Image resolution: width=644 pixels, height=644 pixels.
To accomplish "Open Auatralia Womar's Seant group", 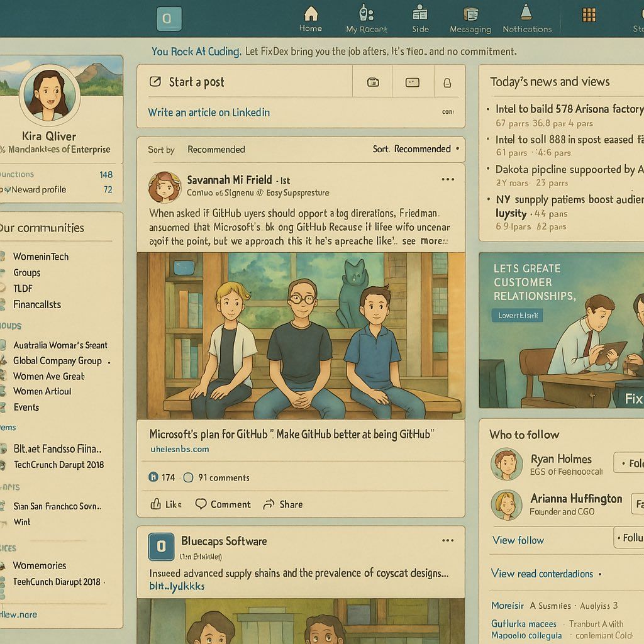I will pyautogui.click(x=60, y=345).
